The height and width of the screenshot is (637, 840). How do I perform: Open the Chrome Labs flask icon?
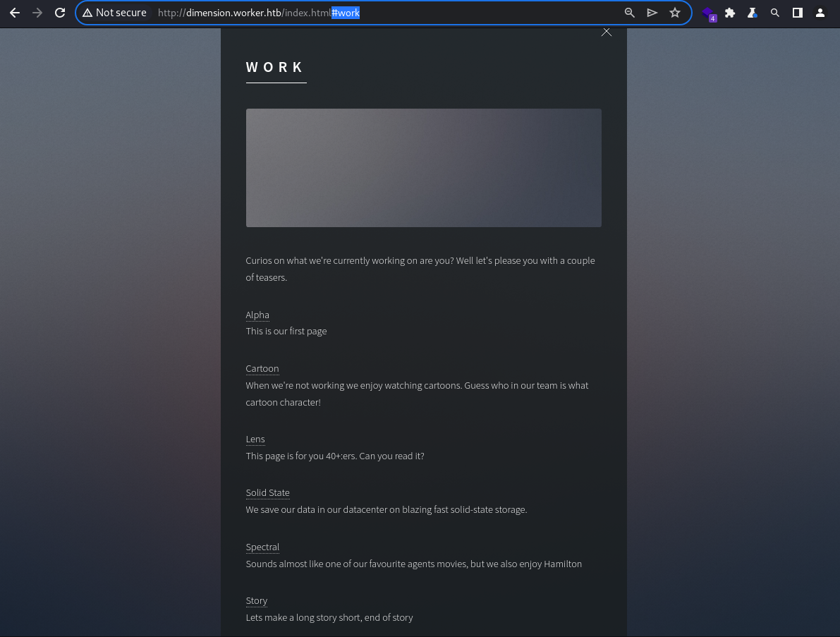point(752,13)
